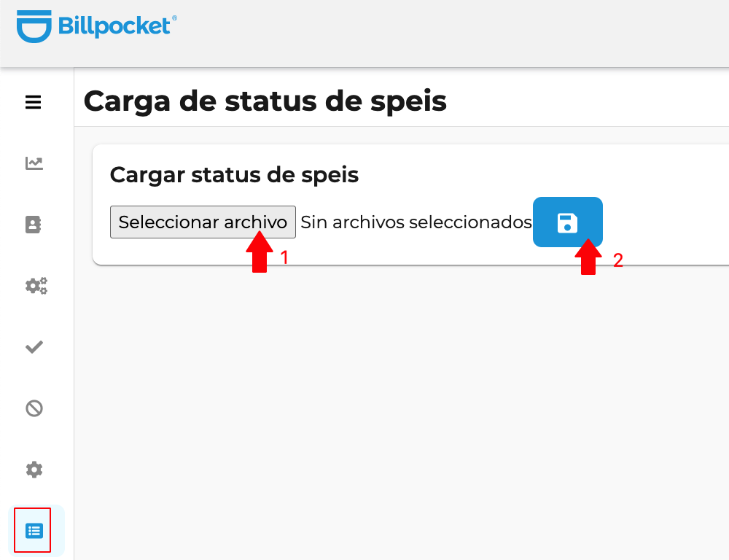This screenshot has width=729, height=560.
Task: Click the "Sin archivos seleccionados" label
Action: tap(416, 222)
